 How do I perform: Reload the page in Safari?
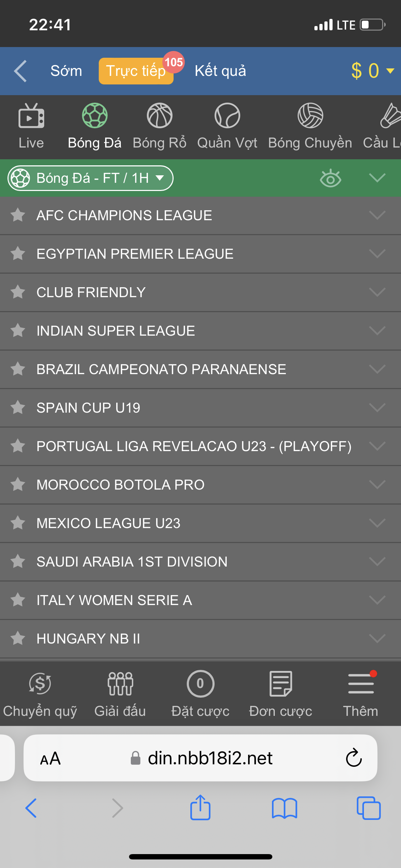(354, 758)
